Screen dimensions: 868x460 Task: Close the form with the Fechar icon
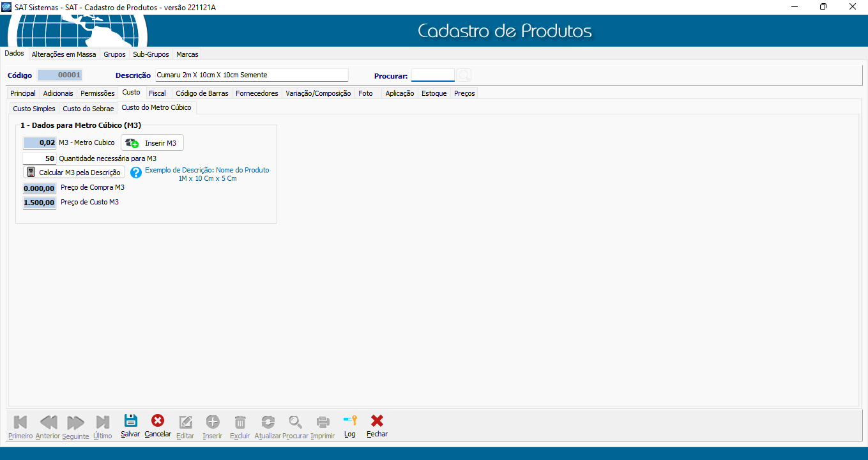point(377,421)
